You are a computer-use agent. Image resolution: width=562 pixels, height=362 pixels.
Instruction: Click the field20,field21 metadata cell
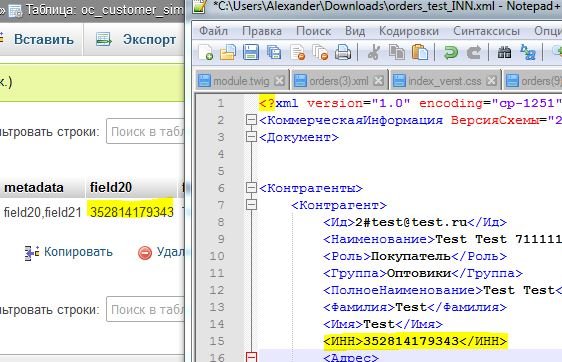tap(42, 212)
